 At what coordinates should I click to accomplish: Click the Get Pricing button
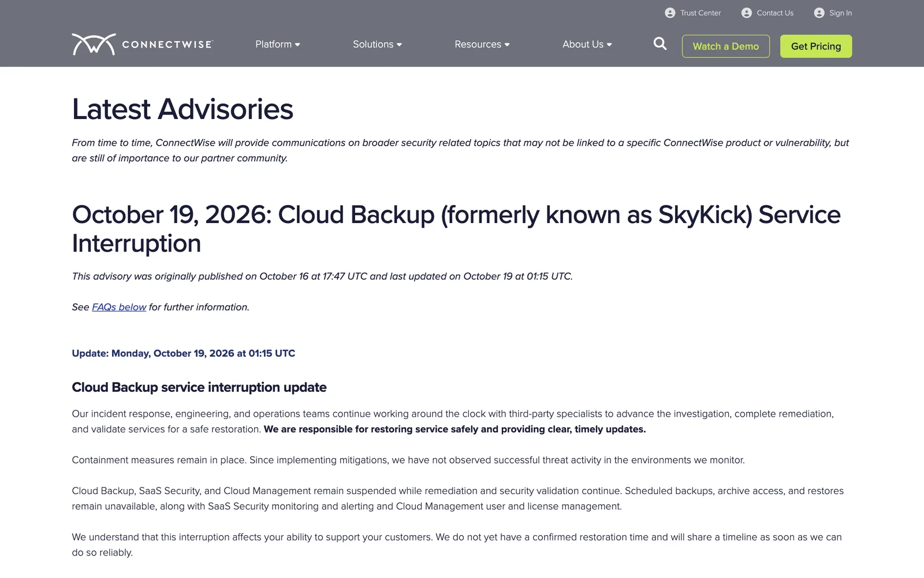pyautogui.click(x=816, y=46)
